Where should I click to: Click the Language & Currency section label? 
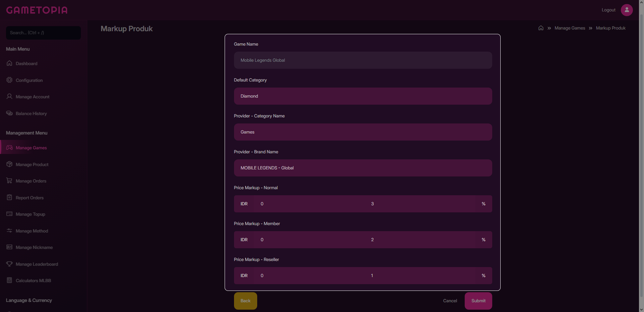pyautogui.click(x=29, y=300)
